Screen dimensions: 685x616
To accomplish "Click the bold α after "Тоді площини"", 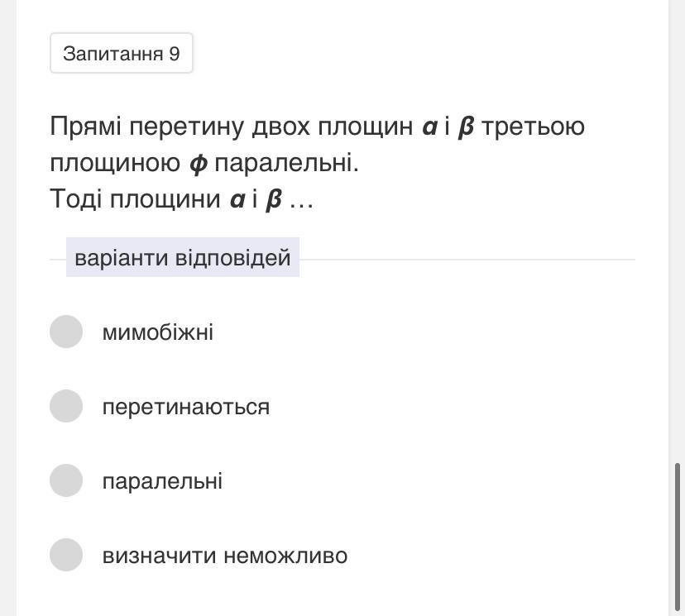I will point(237,200).
